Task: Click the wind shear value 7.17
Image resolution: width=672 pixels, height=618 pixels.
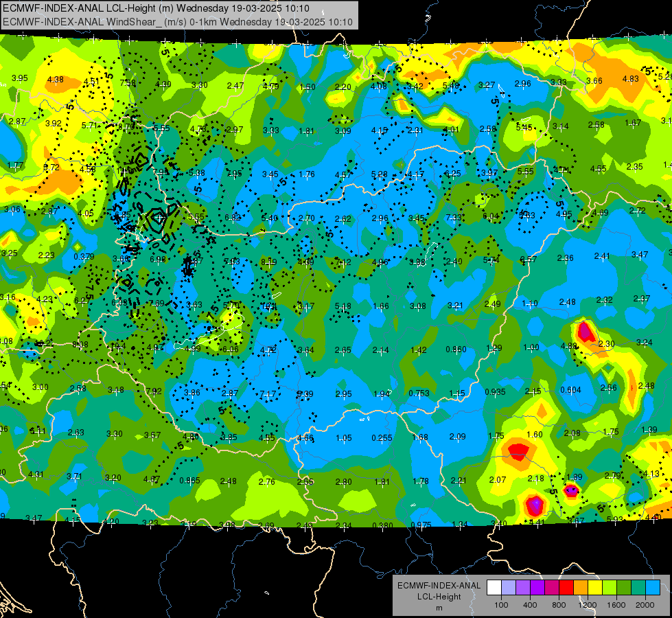Action: pyautogui.click(x=268, y=393)
